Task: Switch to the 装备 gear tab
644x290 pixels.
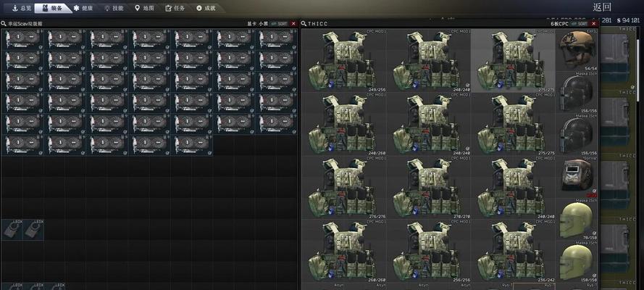Action: point(53,8)
